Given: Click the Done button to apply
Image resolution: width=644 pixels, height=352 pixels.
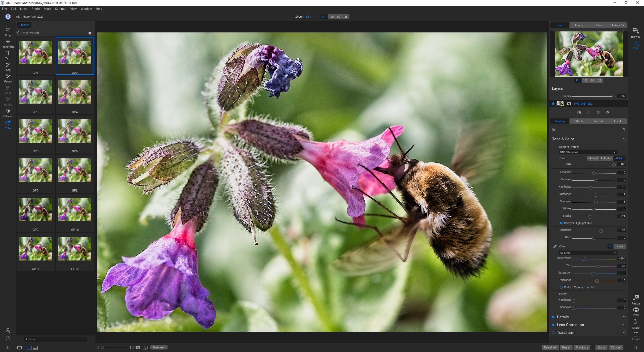Looking at the screenshot, I should (601, 347).
